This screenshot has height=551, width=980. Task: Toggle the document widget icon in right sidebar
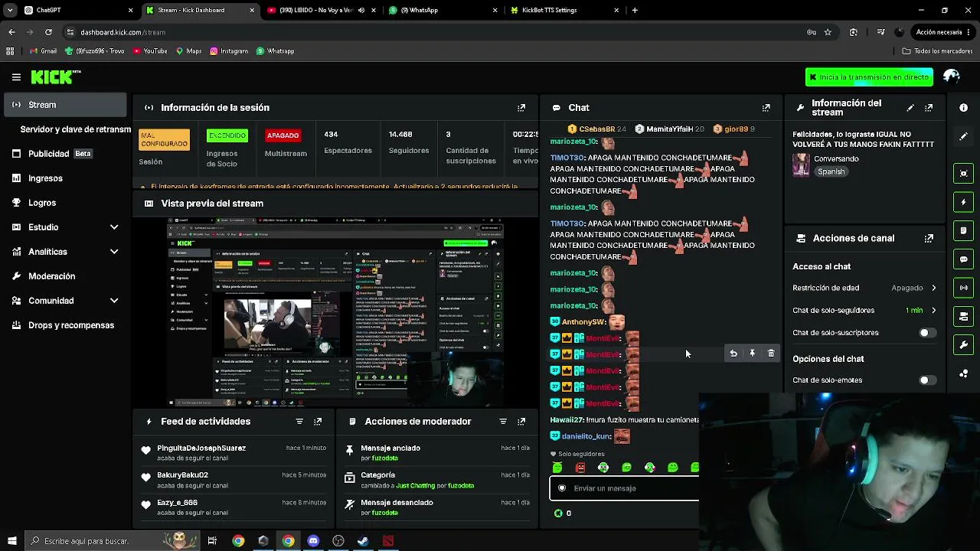(964, 230)
